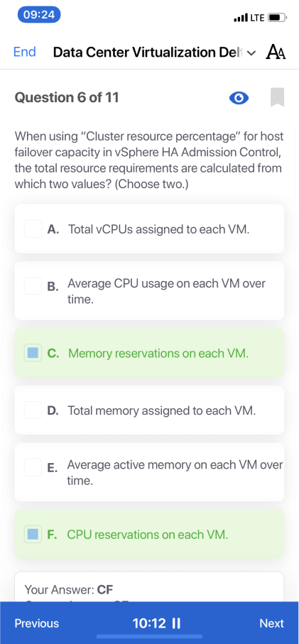End the exam session

pos(25,52)
